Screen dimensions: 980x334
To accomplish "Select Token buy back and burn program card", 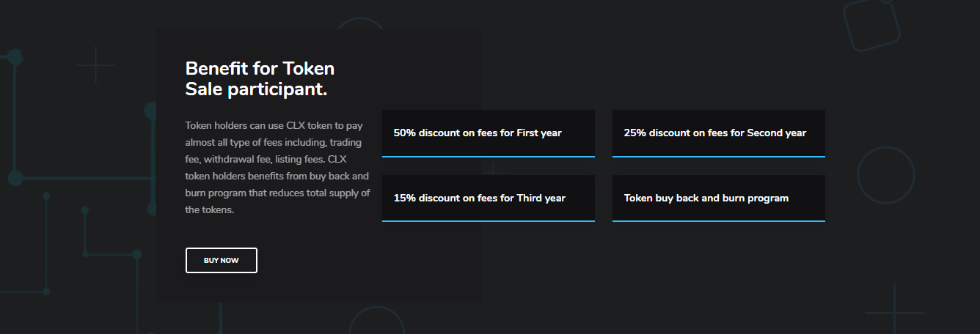I will [719, 198].
